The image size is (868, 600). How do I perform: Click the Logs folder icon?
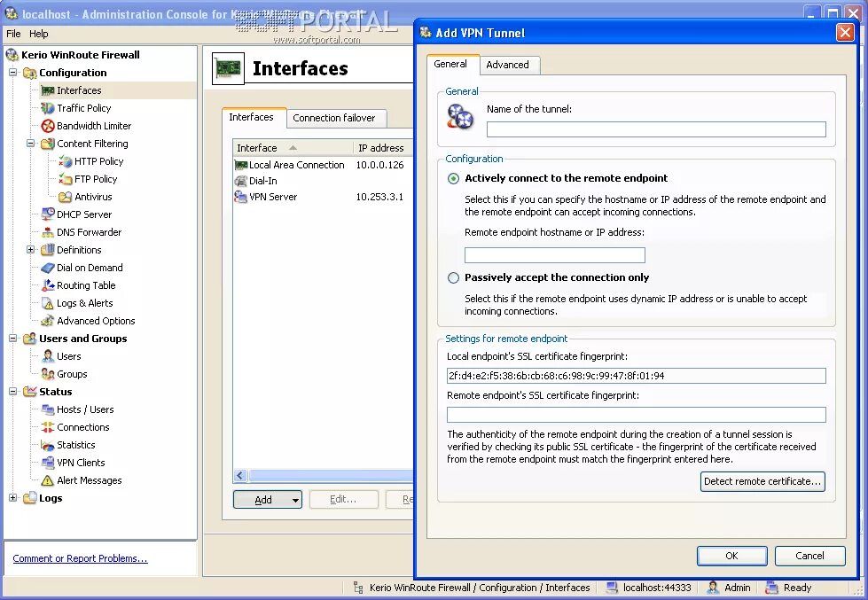[30, 498]
